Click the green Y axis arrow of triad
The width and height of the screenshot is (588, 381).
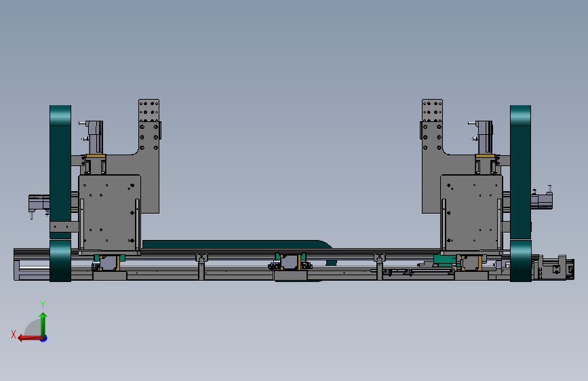coord(43,324)
